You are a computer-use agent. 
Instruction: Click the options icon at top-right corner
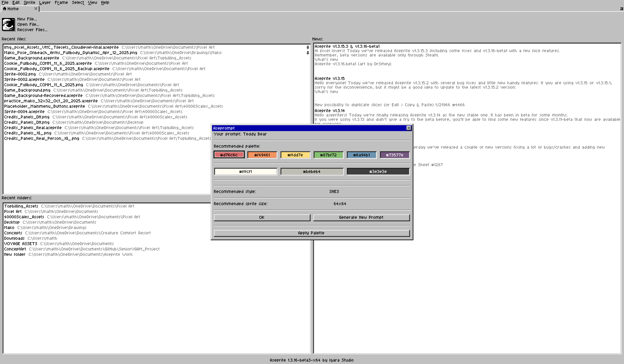[x=622, y=9]
